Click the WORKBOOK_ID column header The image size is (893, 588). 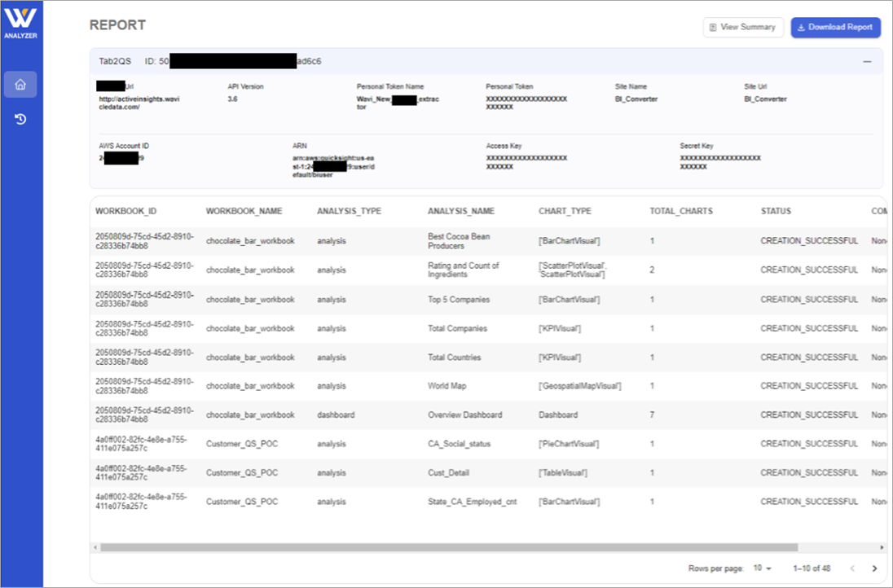[125, 211]
